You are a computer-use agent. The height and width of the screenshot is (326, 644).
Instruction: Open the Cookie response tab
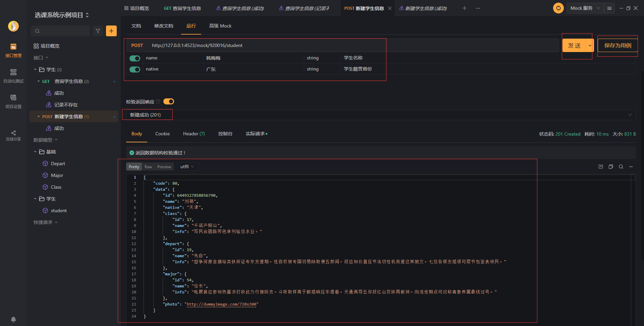(162, 134)
